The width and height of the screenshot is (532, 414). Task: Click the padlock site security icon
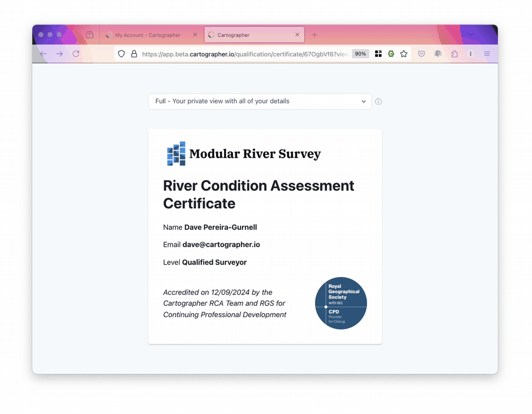(x=134, y=54)
